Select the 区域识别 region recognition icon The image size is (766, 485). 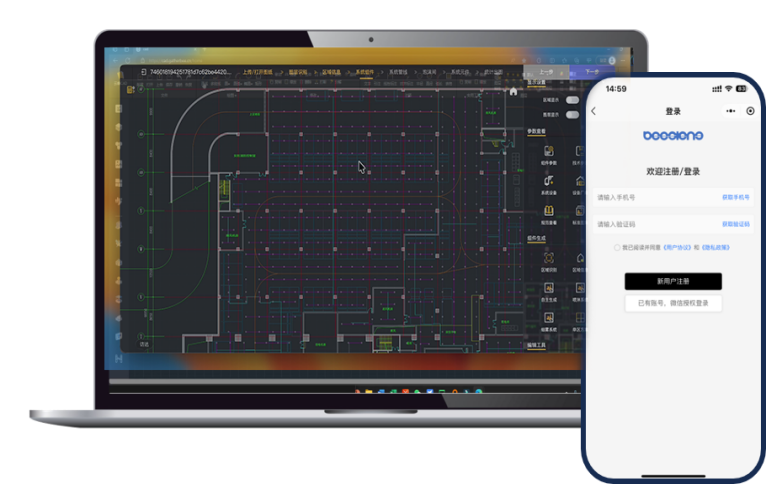click(x=549, y=258)
